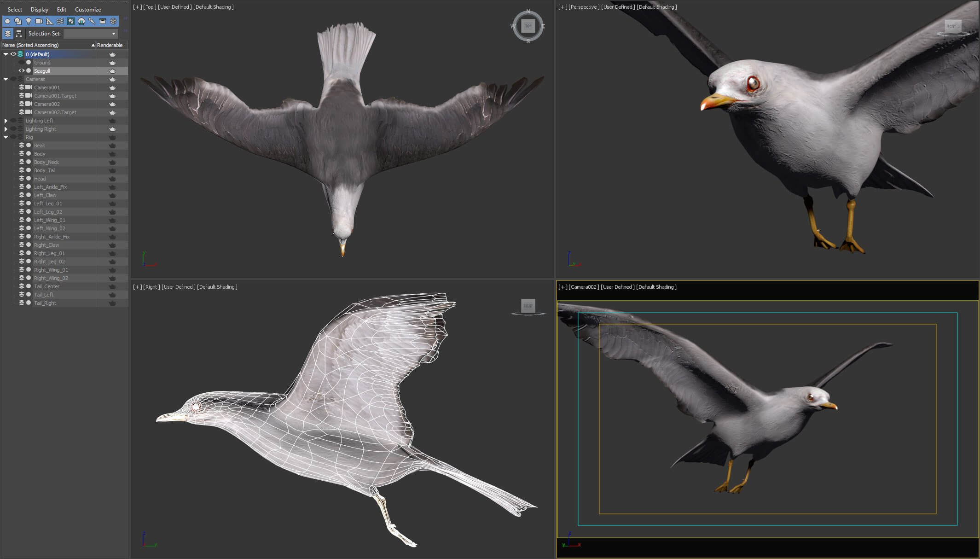Hide the Seagull object via eye icon
Image resolution: width=980 pixels, height=559 pixels.
tap(21, 71)
